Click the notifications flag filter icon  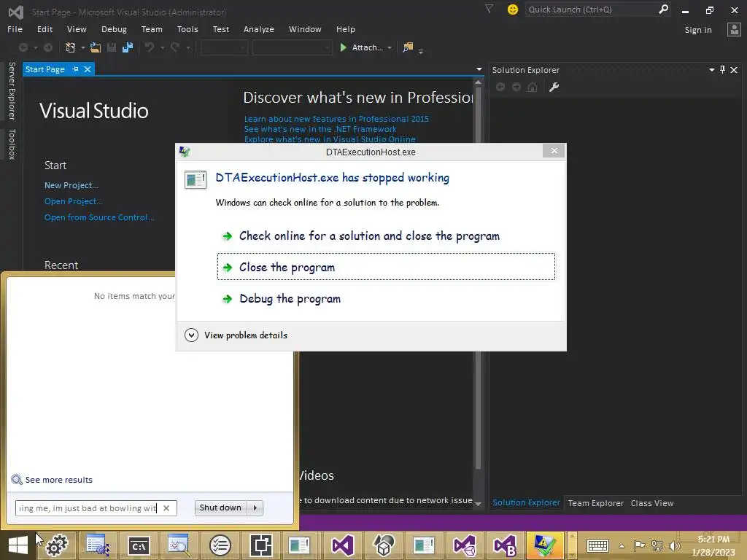tap(489, 9)
